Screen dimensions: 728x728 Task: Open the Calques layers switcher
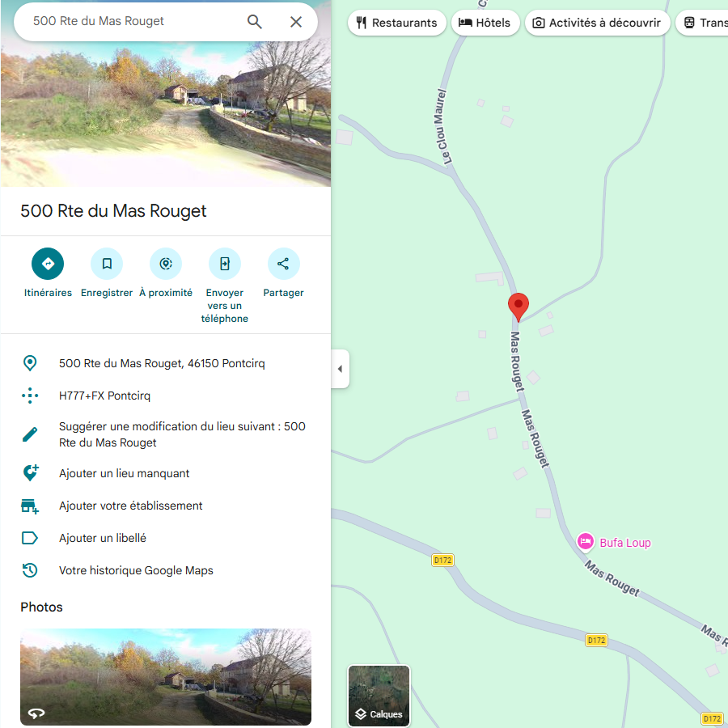pyautogui.click(x=379, y=696)
